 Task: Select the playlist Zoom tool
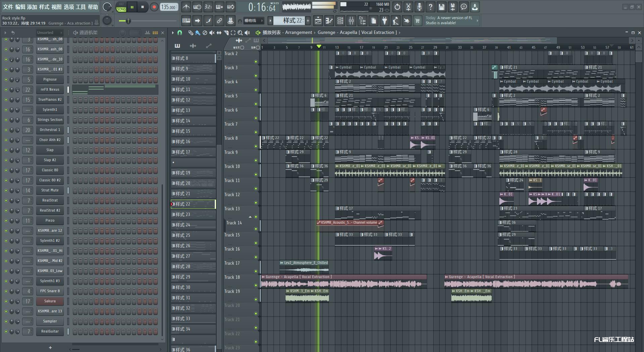pos(240,33)
